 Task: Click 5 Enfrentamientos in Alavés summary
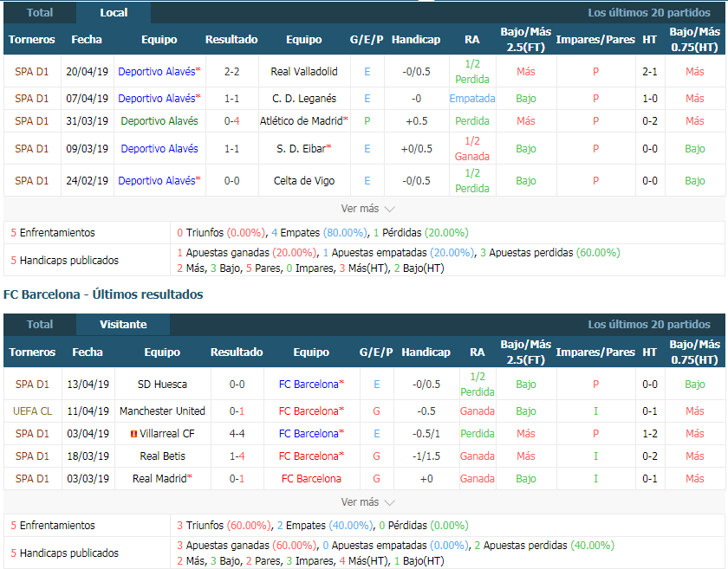[x=53, y=232]
